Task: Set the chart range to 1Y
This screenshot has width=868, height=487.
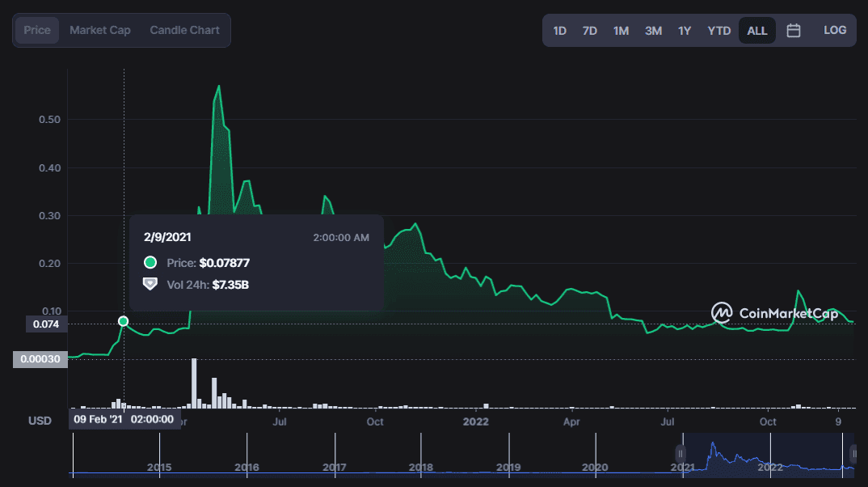Action: [x=685, y=31]
